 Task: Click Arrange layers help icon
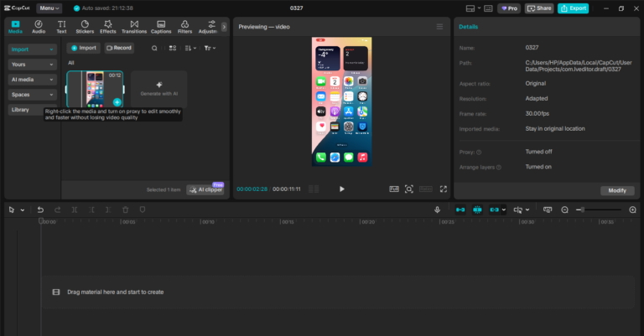point(499,168)
